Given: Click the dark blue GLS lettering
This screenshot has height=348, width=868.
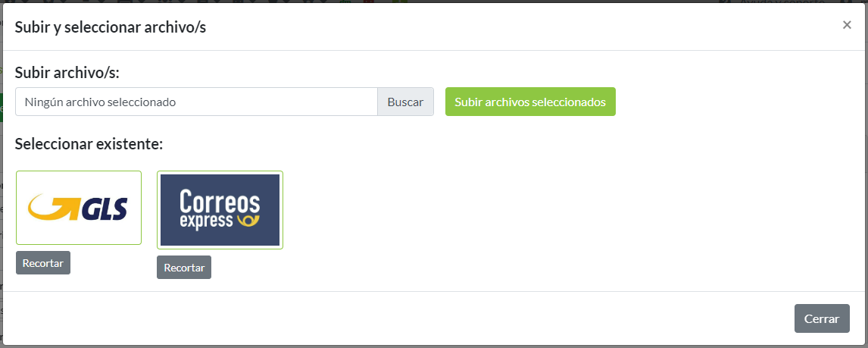Looking at the screenshot, I should [104, 208].
